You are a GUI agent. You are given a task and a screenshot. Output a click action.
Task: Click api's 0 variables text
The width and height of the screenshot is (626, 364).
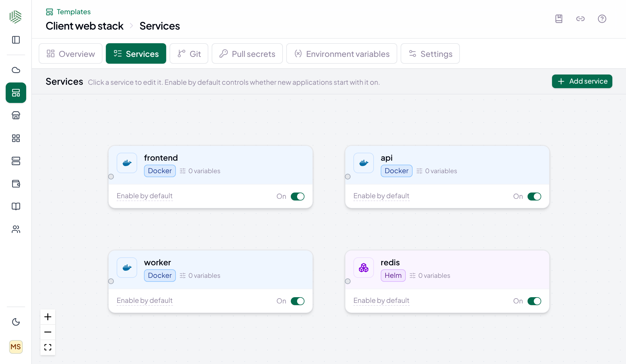point(441,171)
